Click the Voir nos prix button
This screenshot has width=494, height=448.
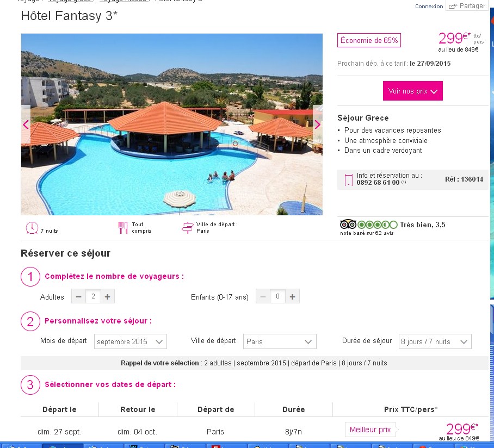click(413, 91)
